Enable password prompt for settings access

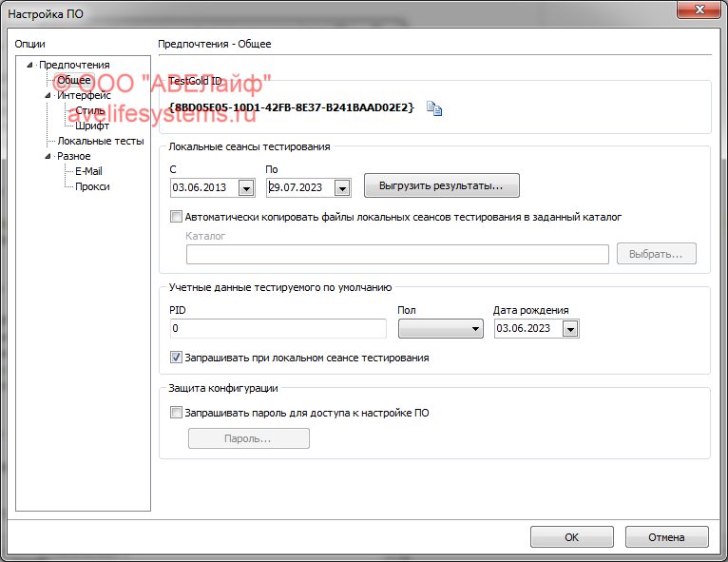(175, 413)
